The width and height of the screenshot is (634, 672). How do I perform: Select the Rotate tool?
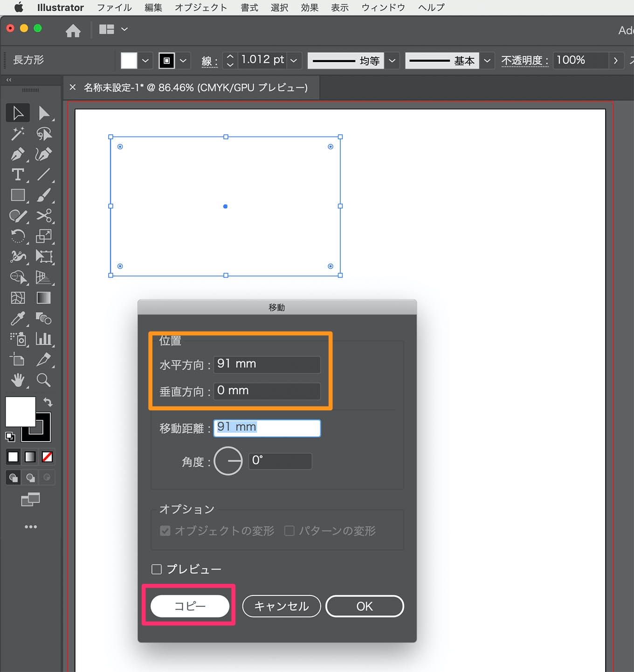[18, 236]
